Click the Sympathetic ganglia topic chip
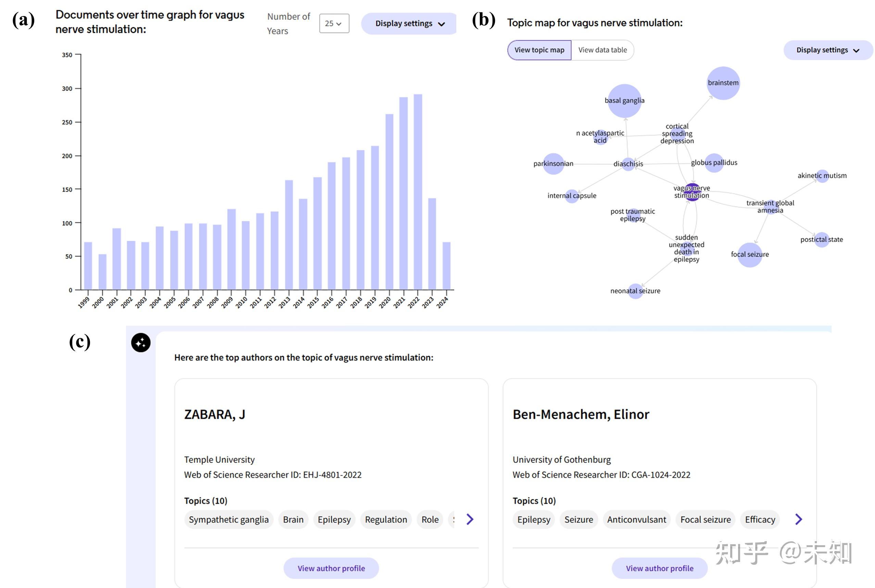Image resolution: width=875 pixels, height=588 pixels. pyautogui.click(x=228, y=520)
